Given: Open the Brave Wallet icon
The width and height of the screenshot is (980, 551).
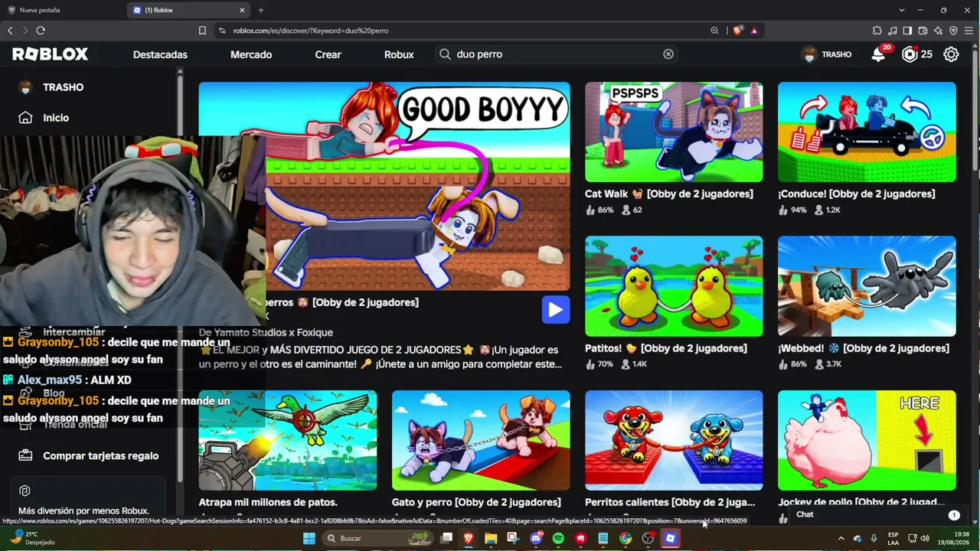Looking at the screenshot, I should coord(923,31).
